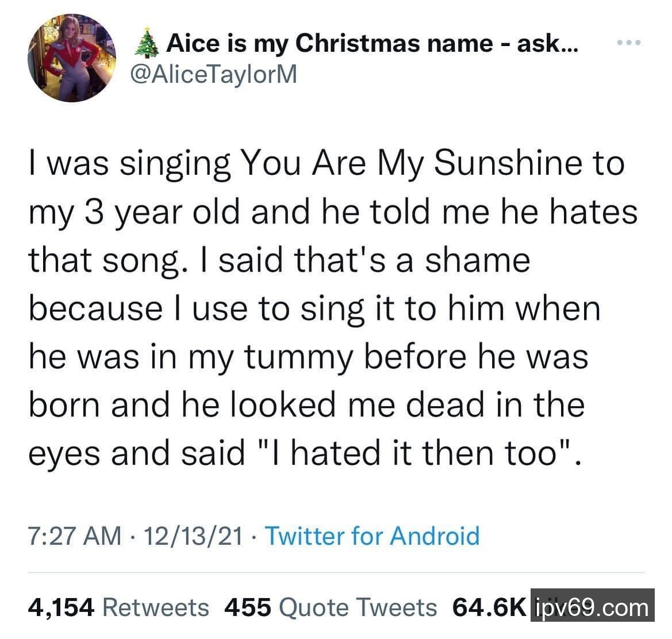Click the Christmas tree emoji in the name
Screen dimensions: 672x639
(x=147, y=44)
